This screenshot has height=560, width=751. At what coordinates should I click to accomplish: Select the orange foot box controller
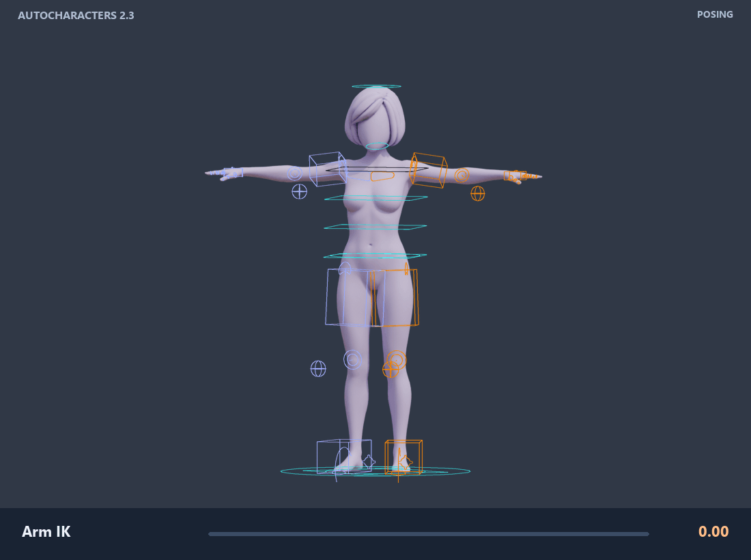pyautogui.click(x=403, y=457)
